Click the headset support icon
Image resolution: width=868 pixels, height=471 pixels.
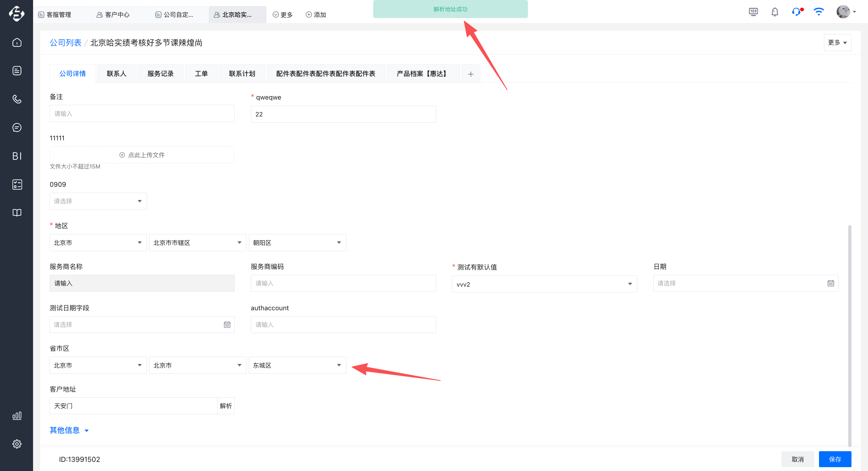click(796, 12)
